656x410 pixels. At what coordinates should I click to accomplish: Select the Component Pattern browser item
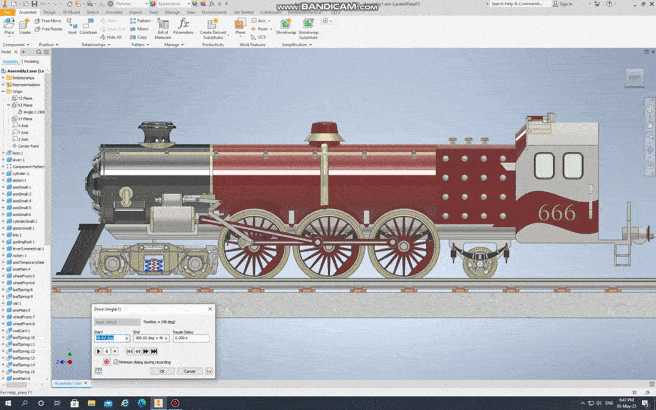coord(25,167)
